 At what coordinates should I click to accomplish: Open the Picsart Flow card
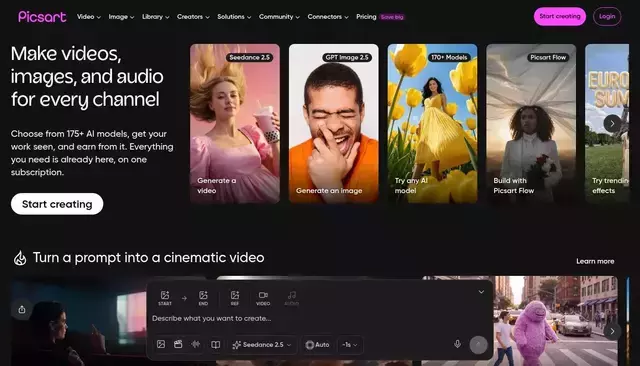pyautogui.click(x=531, y=124)
